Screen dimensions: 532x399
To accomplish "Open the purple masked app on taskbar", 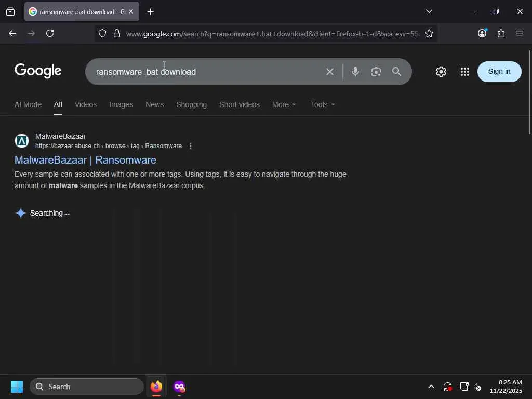I will (x=179, y=387).
